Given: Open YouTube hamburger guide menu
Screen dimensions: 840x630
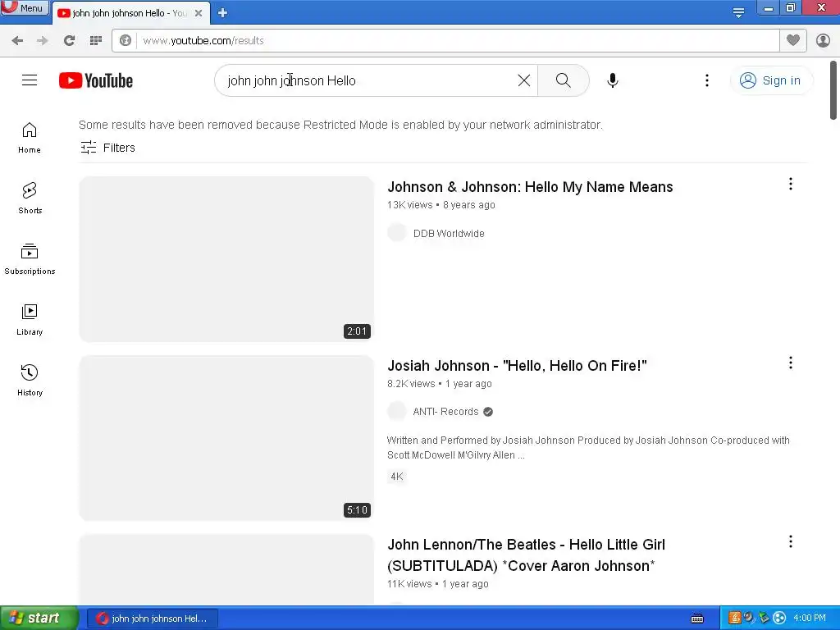Looking at the screenshot, I should (30, 80).
